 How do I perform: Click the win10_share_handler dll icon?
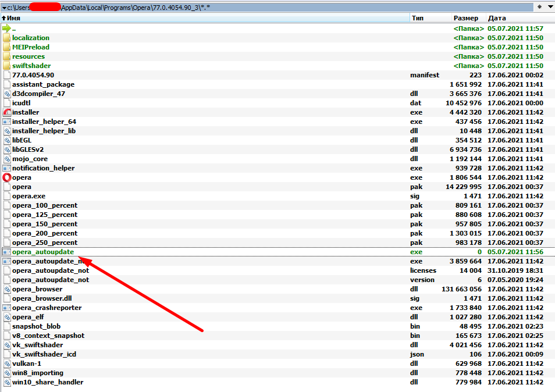[x=7, y=382]
